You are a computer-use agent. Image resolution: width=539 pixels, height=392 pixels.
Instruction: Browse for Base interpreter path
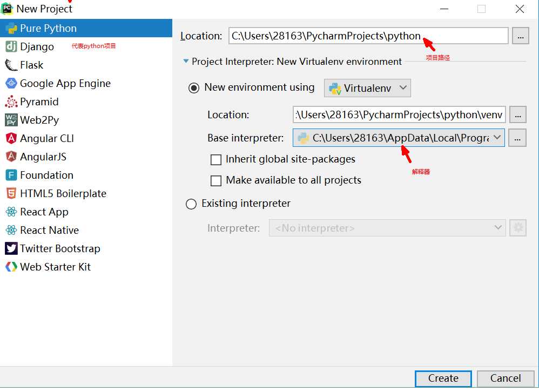point(517,138)
